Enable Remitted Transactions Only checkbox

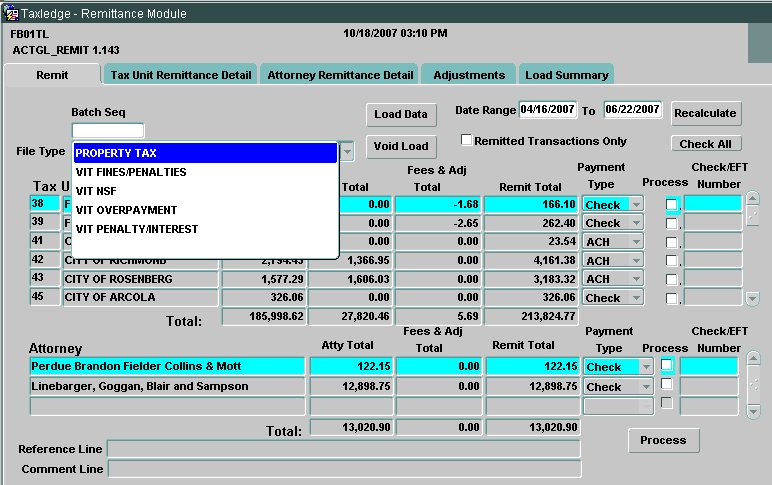(466, 141)
